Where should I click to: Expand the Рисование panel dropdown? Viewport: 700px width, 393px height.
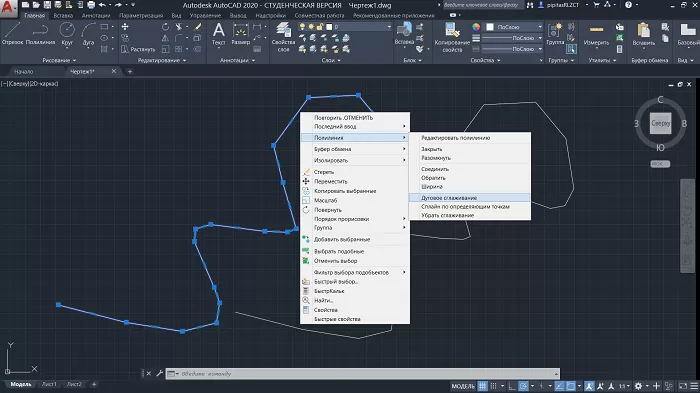tap(59, 60)
